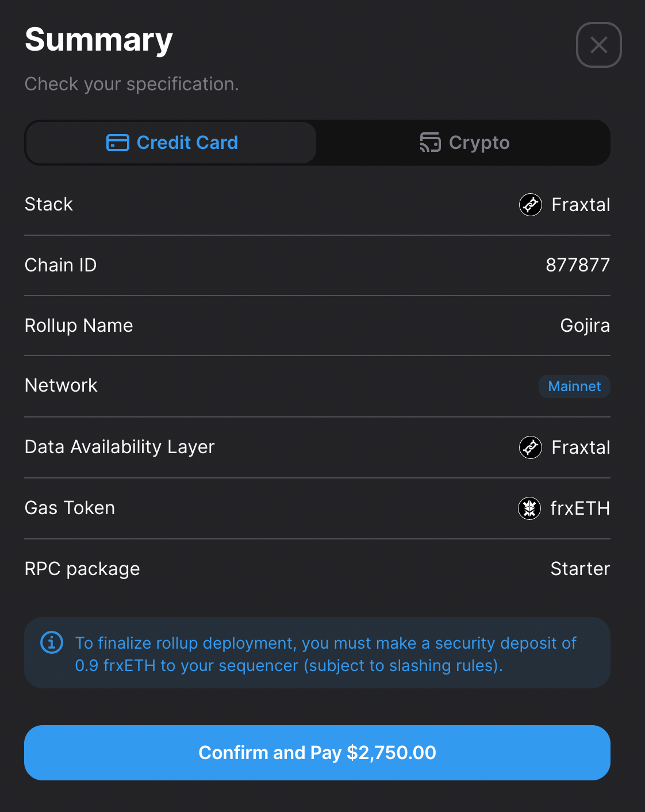This screenshot has height=812, width=645.
Task: Click the frxETH gas token label
Action: (580, 508)
